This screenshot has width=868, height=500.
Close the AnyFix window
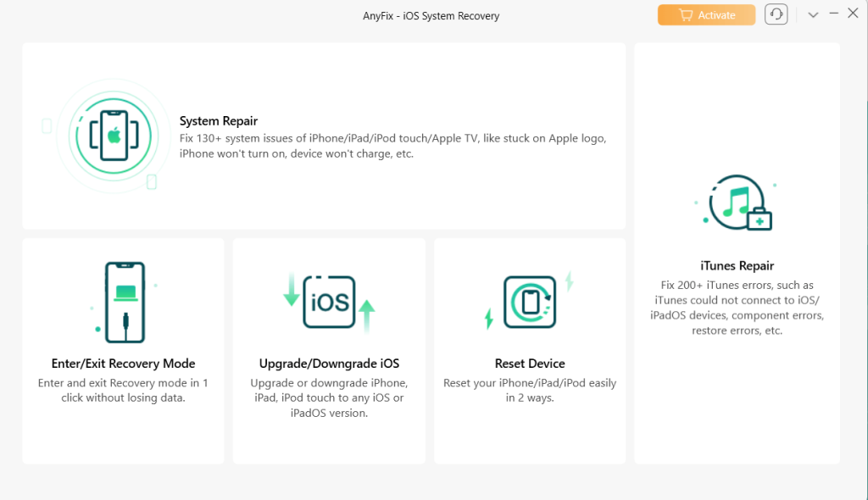[853, 14]
